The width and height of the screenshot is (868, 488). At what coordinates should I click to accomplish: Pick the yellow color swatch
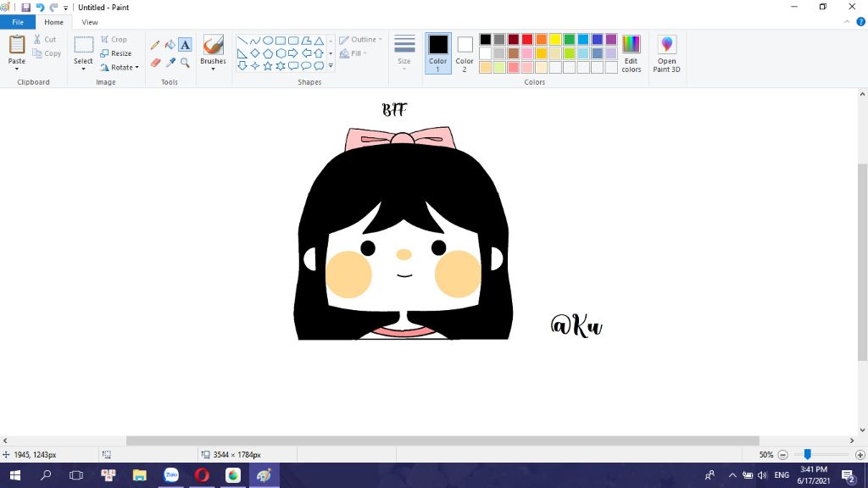(x=555, y=39)
